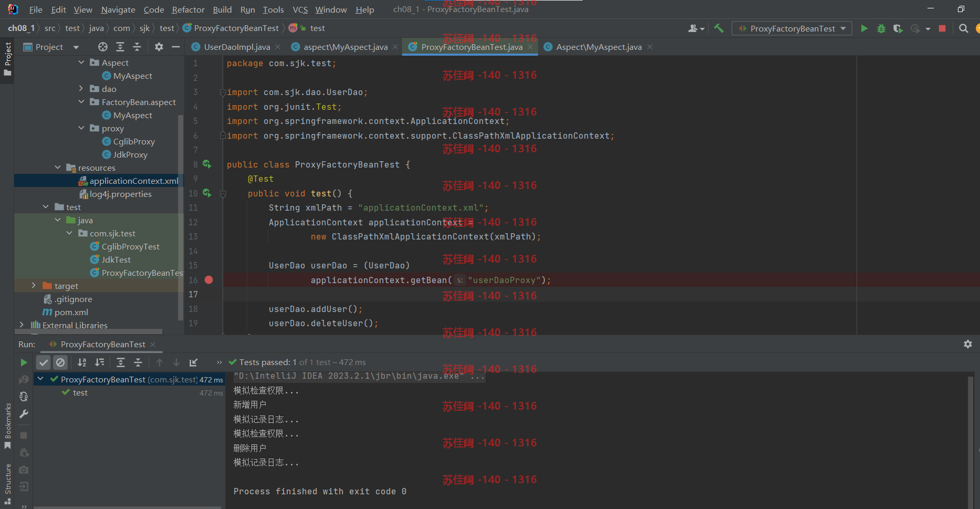
Task: Open Project panel settings gear
Action: 159,47
